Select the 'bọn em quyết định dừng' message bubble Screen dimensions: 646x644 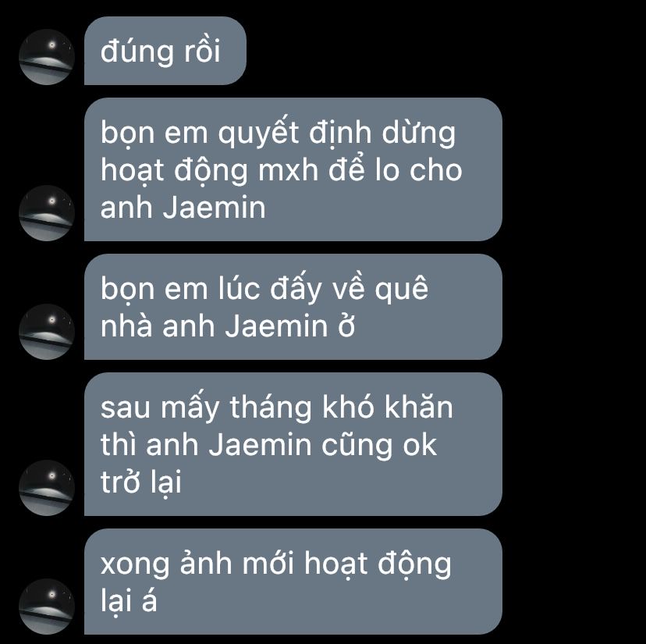tap(293, 169)
